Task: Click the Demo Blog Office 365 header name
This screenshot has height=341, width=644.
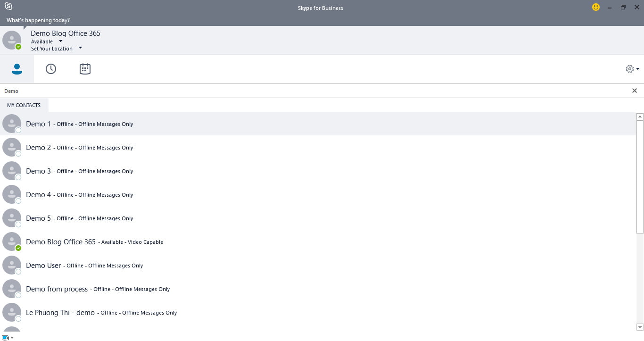Action: click(x=66, y=33)
